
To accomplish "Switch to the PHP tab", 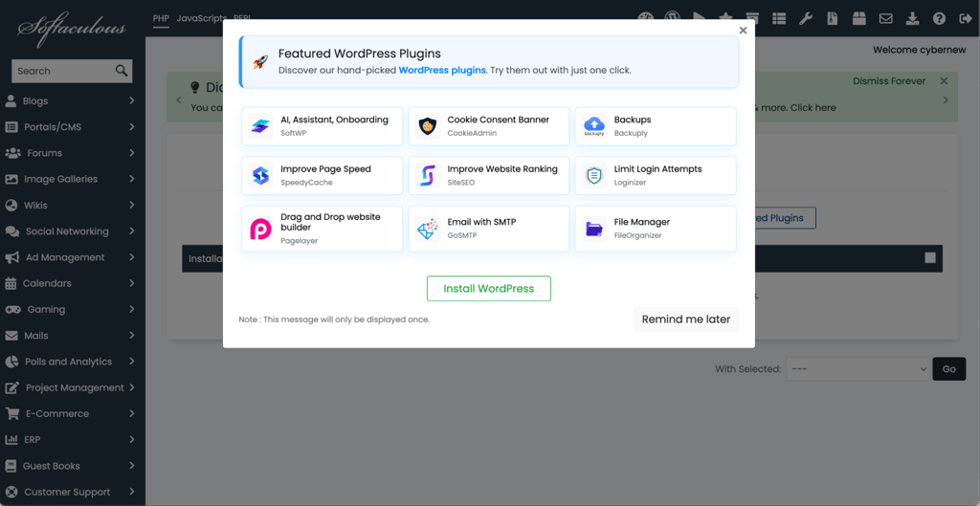I will [x=161, y=18].
